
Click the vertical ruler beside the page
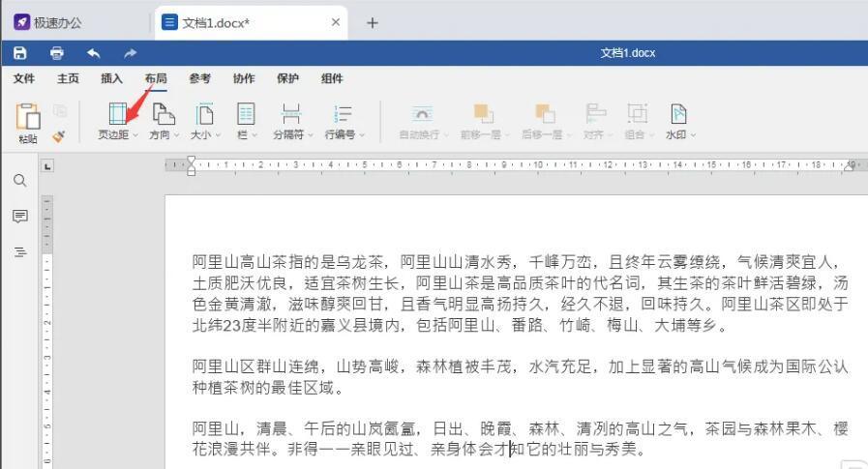tap(47, 332)
